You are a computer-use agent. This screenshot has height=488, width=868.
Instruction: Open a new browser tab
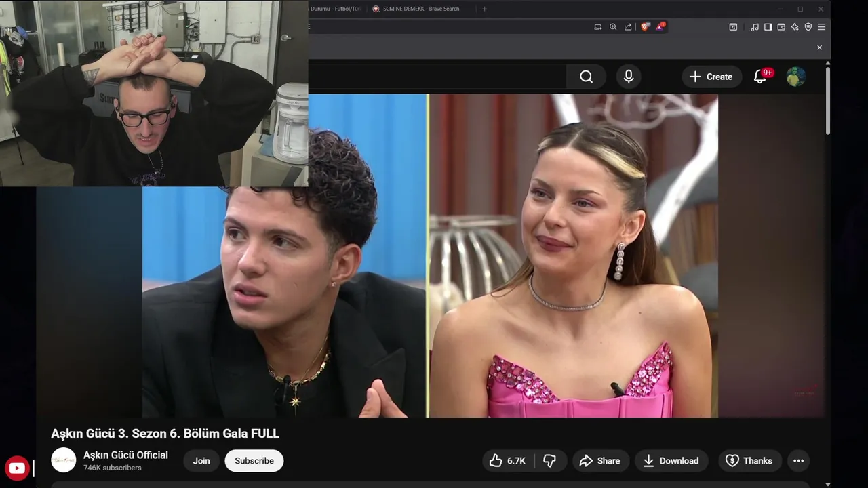pyautogui.click(x=484, y=9)
